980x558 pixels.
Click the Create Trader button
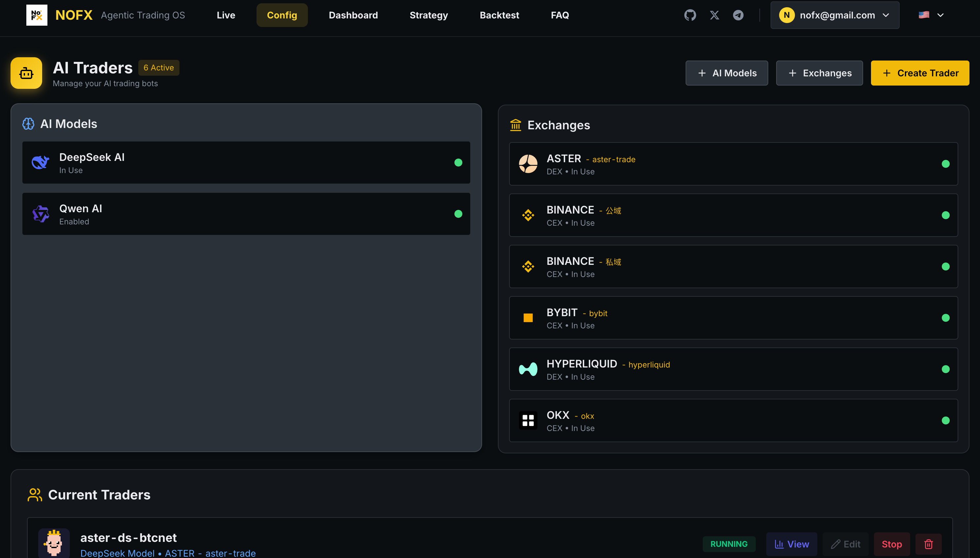[920, 73]
